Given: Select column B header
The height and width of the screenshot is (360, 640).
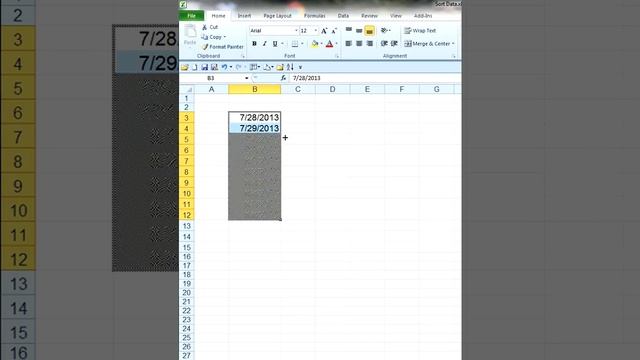Looking at the screenshot, I should (x=255, y=89).
